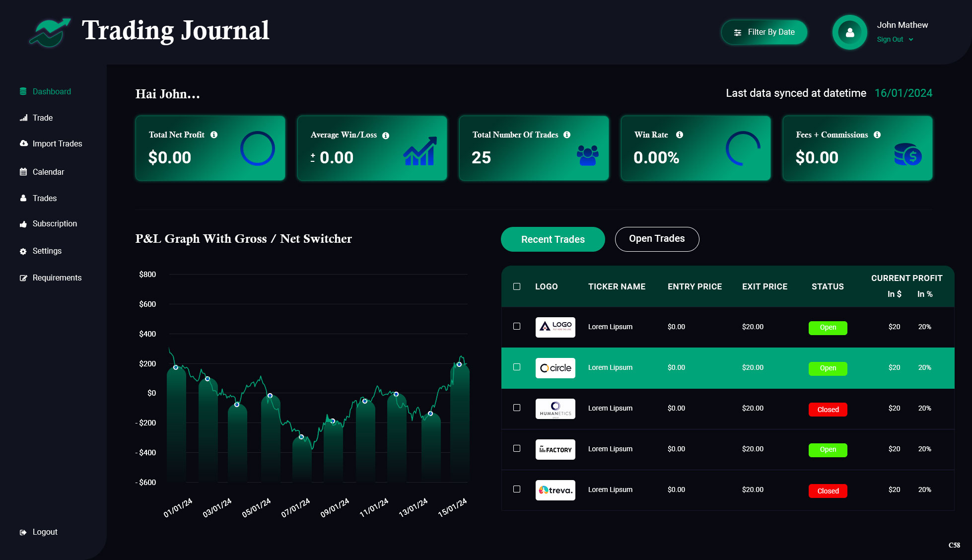Viewport: 972px width, 560px height.
Task: Click the info icon beside Fees + Commissions
Action: [x=877, y=135]
